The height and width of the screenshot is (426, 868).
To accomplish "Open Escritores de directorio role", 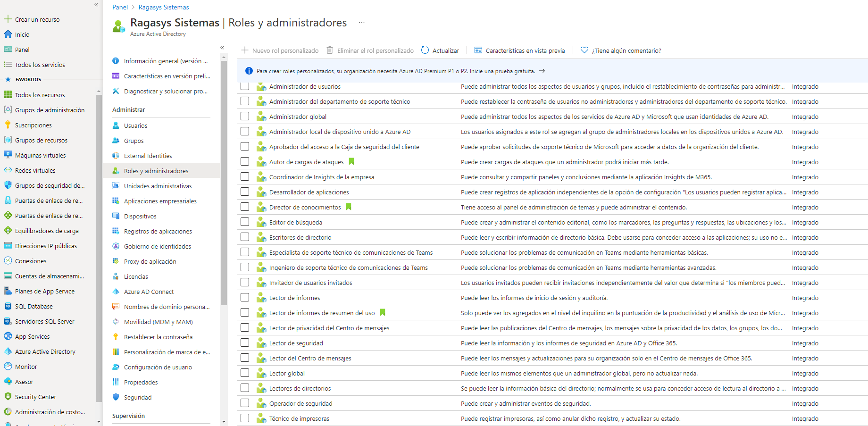I will 300,237.
